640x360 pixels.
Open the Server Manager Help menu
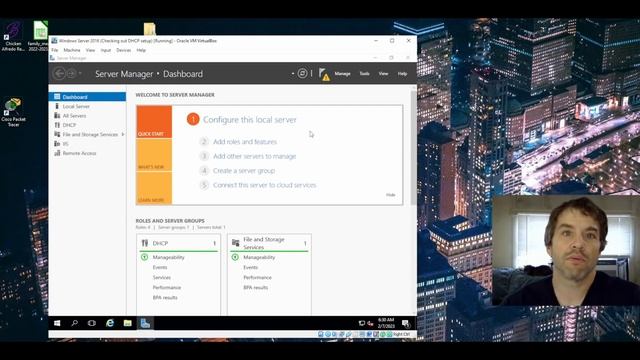402,74
